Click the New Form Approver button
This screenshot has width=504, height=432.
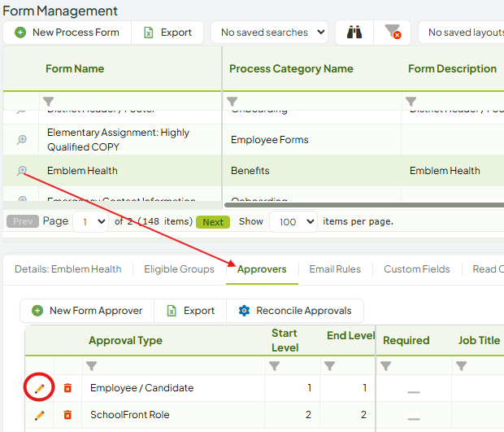[87, 311]
